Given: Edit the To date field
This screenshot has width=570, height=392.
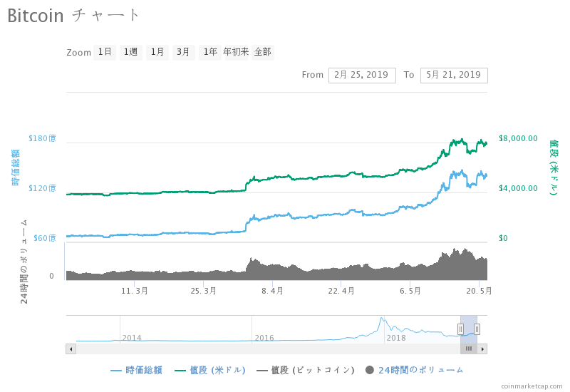Looking at the screenshot, I should click(454, 76).
